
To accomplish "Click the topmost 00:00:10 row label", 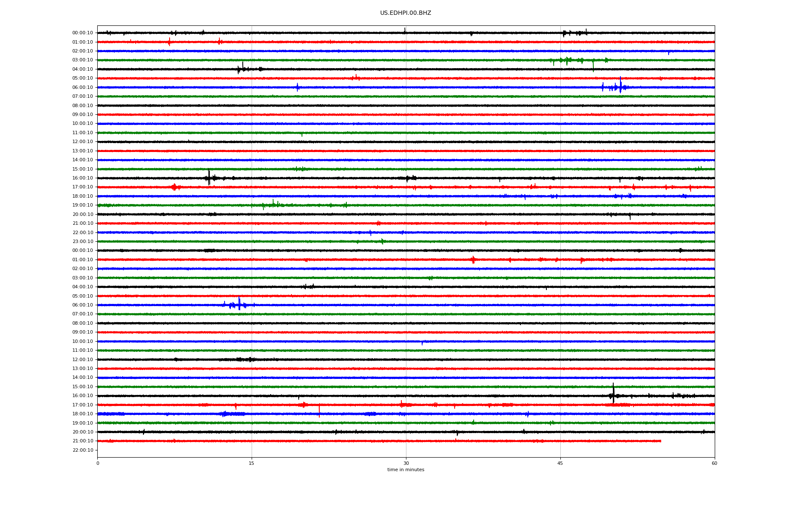I will point(82,33).
